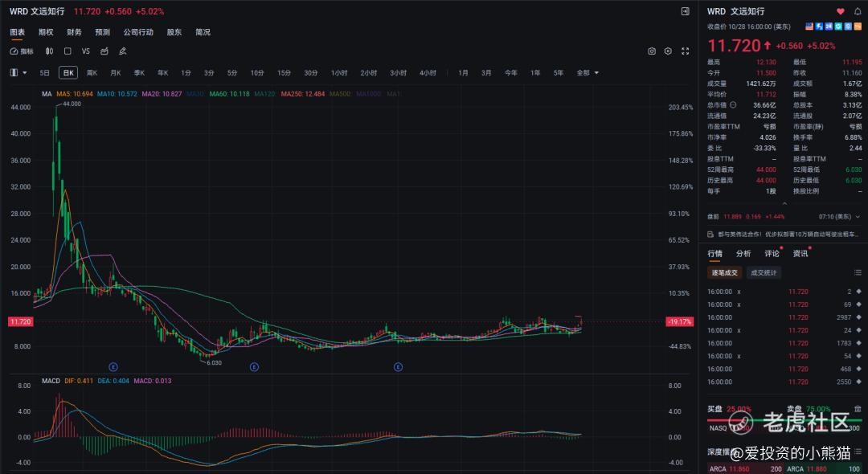Select the 15分 interval
This screenshot has width=868, height=474.
tap(284, 73)
